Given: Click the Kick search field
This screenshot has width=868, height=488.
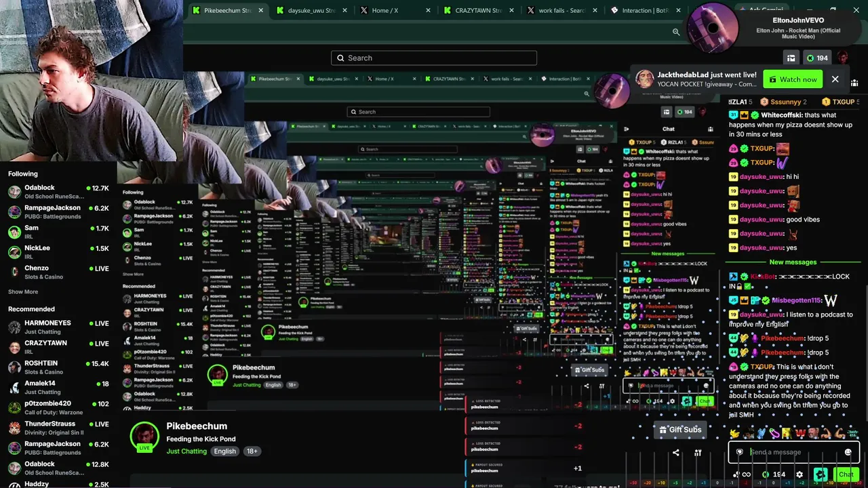Looking at the screenshot, I should tap(434, 58).
